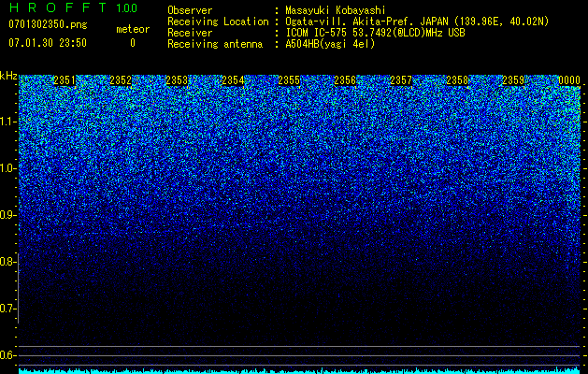588x374 pixels.
Task: Click the 'meteor' count label
Action: click(133, 29)
